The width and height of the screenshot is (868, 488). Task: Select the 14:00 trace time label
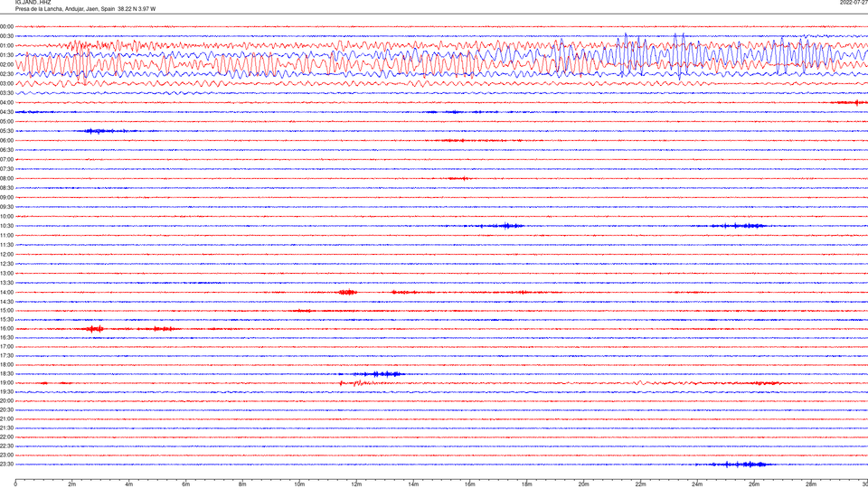tap(6, 292)
